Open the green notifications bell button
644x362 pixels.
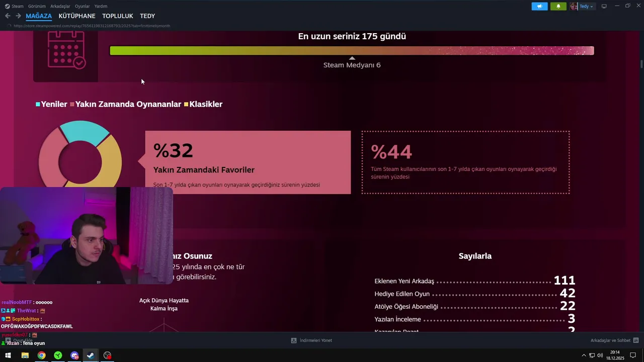tap(558, 6)
